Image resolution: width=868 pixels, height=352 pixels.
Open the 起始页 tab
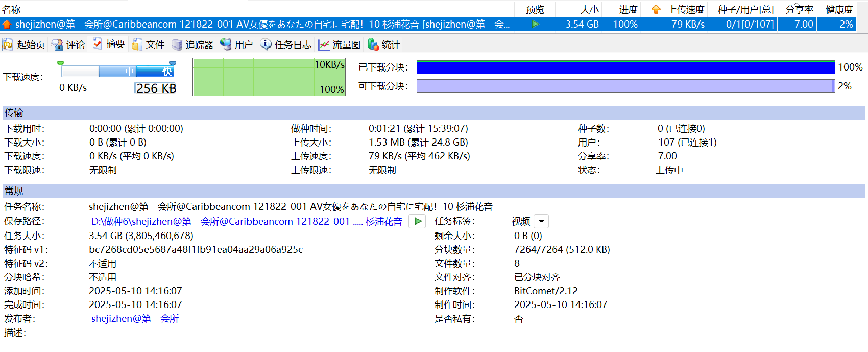coord(23,45)
